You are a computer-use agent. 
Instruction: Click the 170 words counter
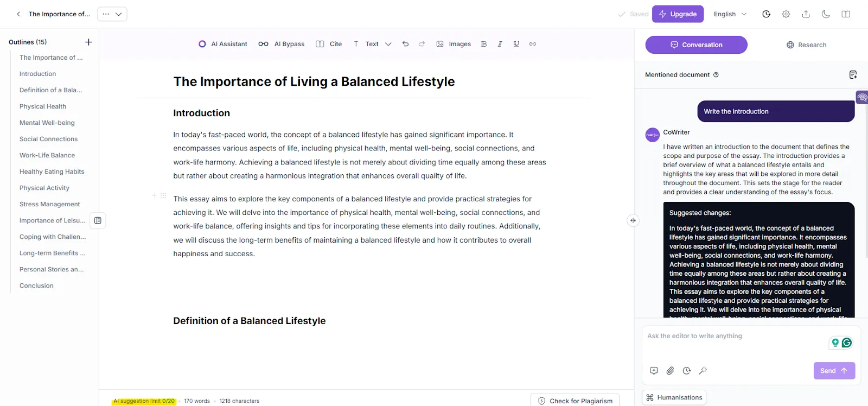(197, 401)
